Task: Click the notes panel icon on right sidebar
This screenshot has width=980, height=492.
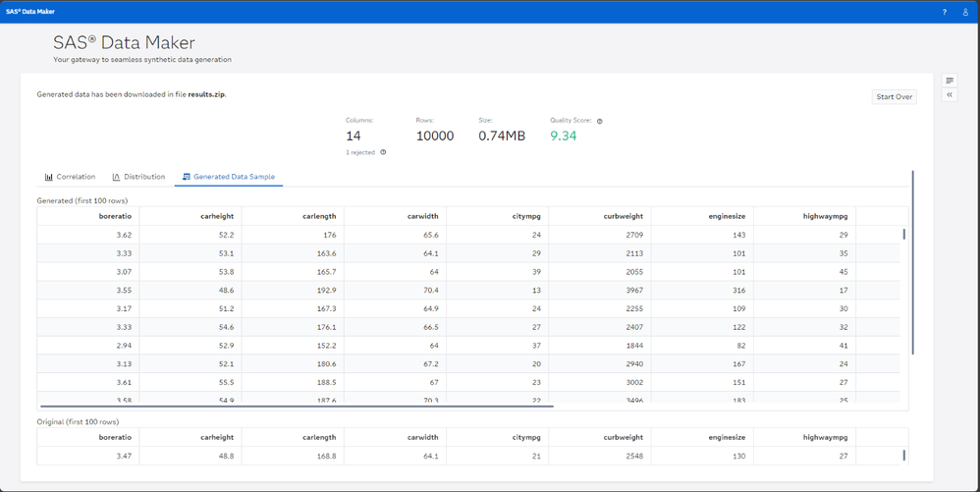Action: [950, 81]
